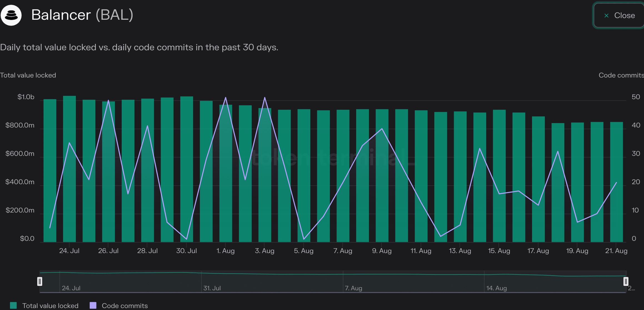
Task: Click the 14. Aug navigator label
Action: tap(496, 288)
